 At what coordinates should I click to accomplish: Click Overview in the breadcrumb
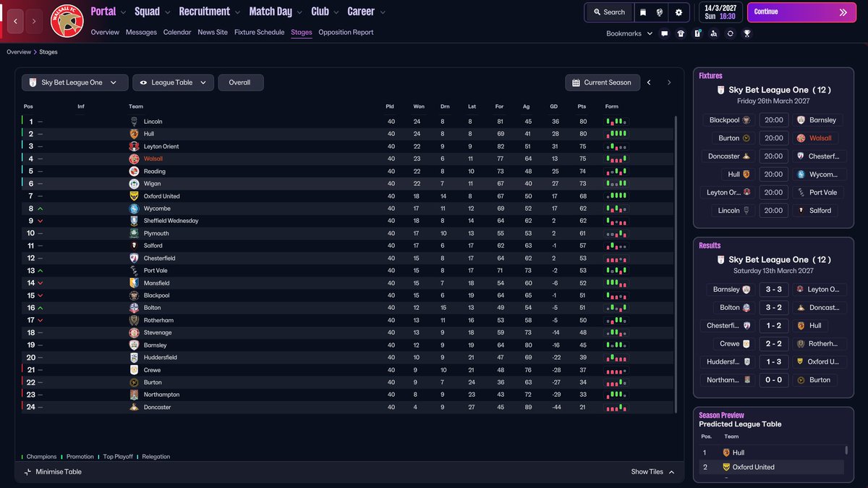pyautogui.click(x=19, y=52)
